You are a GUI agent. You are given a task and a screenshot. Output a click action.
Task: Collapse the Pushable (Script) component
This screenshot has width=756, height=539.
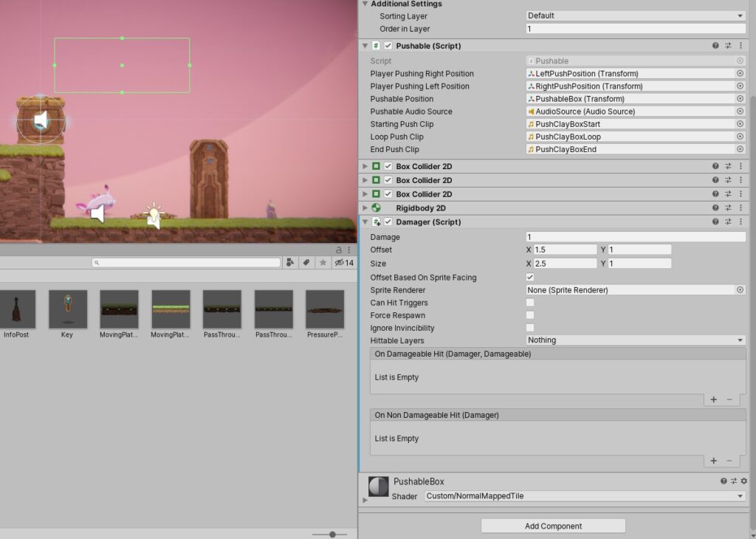[365, 46]
